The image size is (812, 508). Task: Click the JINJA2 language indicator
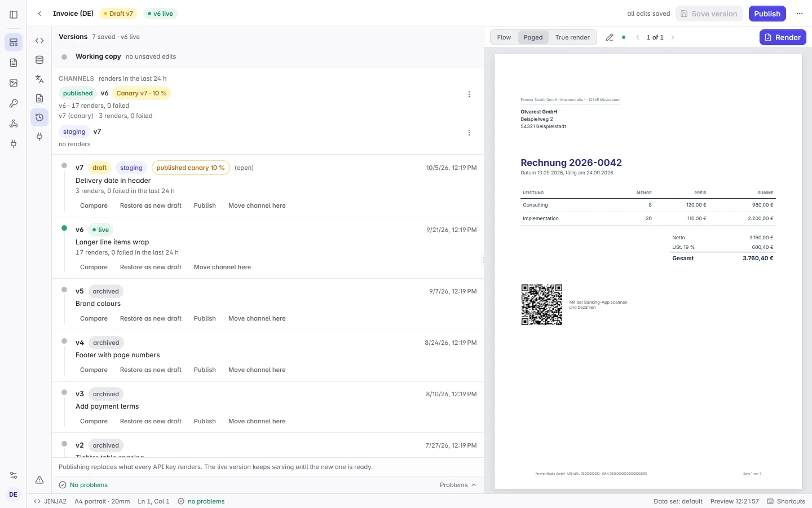[50, 501]
